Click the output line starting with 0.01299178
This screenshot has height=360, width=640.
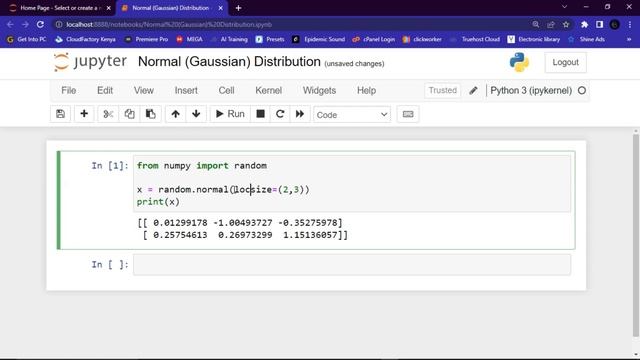click(x=240, y=223)
